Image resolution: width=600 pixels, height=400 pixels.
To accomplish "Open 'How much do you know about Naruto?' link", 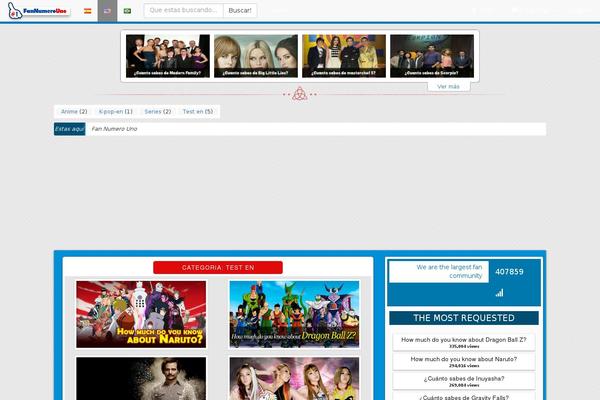I will pyautogui.click(x=464, y=359).
